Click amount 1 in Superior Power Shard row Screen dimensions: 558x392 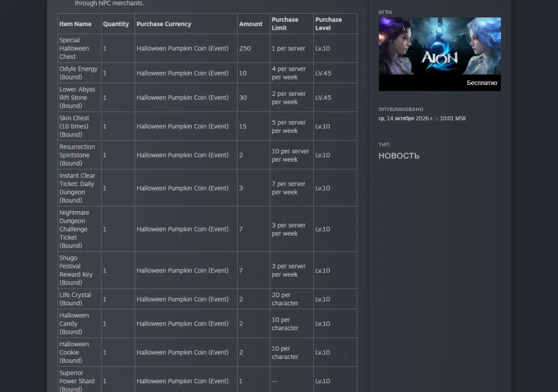240,381
